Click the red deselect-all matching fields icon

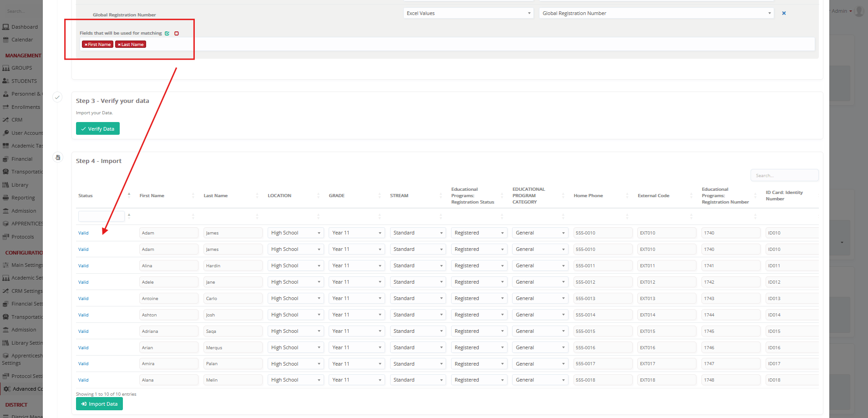(177, 33)
